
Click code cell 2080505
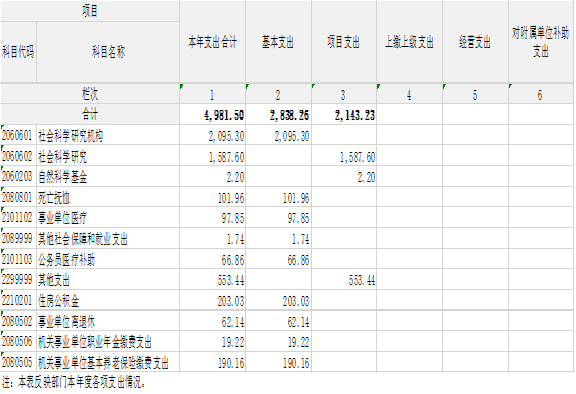click(18, 362)
